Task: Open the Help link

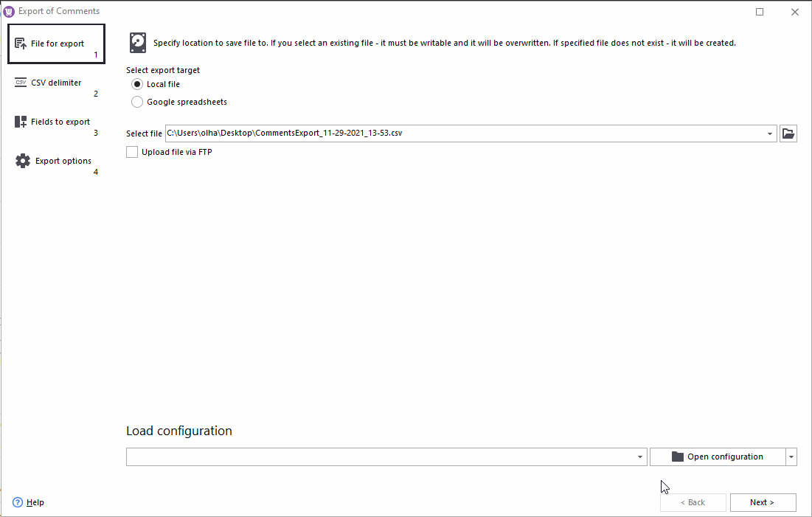Action: coord(35,502)
